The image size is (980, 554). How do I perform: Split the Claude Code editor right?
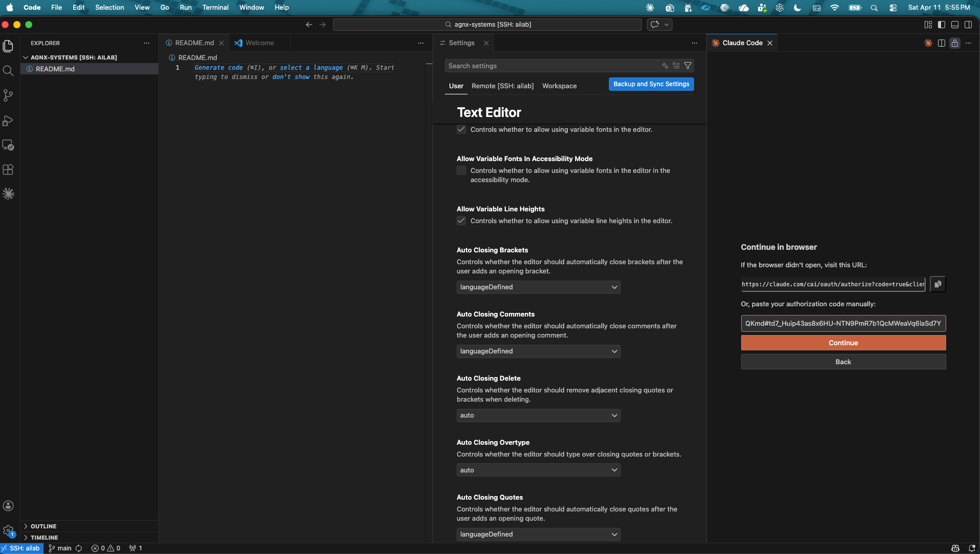942,43
